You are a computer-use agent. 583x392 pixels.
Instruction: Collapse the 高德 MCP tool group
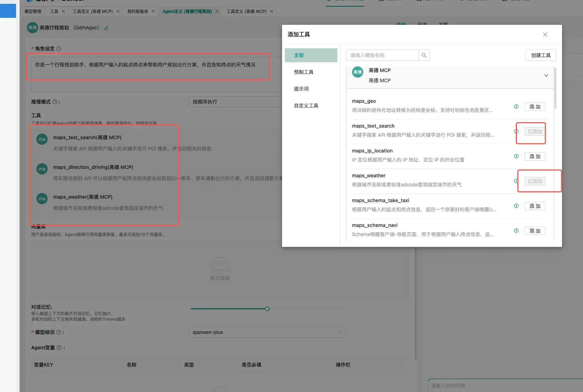(546, 76)
